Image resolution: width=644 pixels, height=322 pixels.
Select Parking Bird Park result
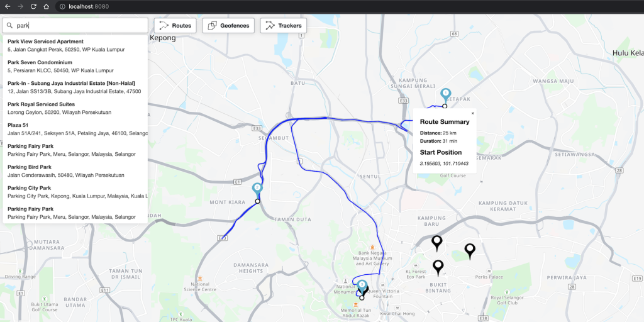75,171
